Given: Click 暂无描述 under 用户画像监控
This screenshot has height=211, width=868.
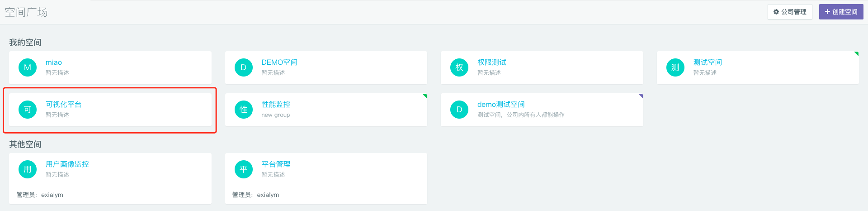Looking at the screenshot, I should [57, 175].
